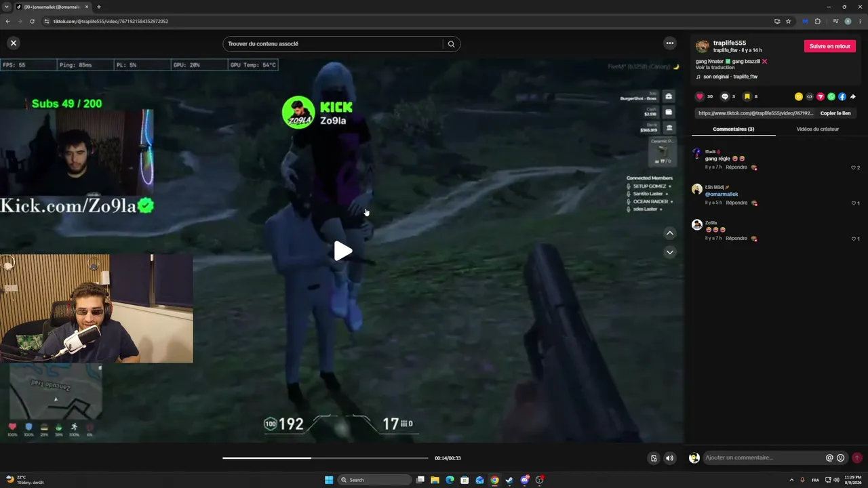This screenshot has width=868, height=488.
Task: Mute the video with speaker icon
Action: [x=670, y=458]
